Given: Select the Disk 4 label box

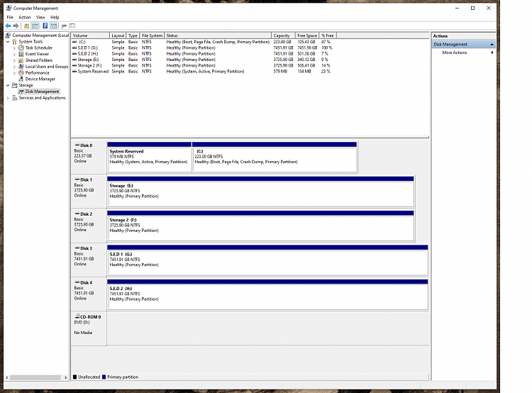Looking at the screenshot, I should [89, 294].
